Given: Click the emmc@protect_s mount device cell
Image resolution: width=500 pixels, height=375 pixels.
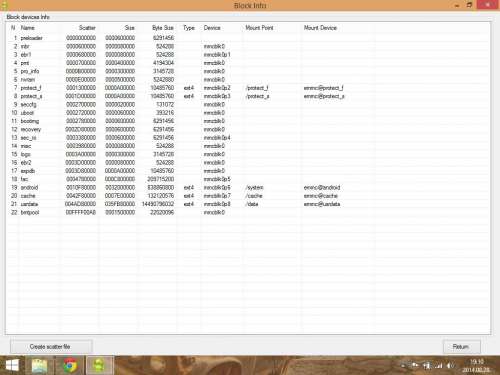Looking at the screenshot, I should [324, 96].
